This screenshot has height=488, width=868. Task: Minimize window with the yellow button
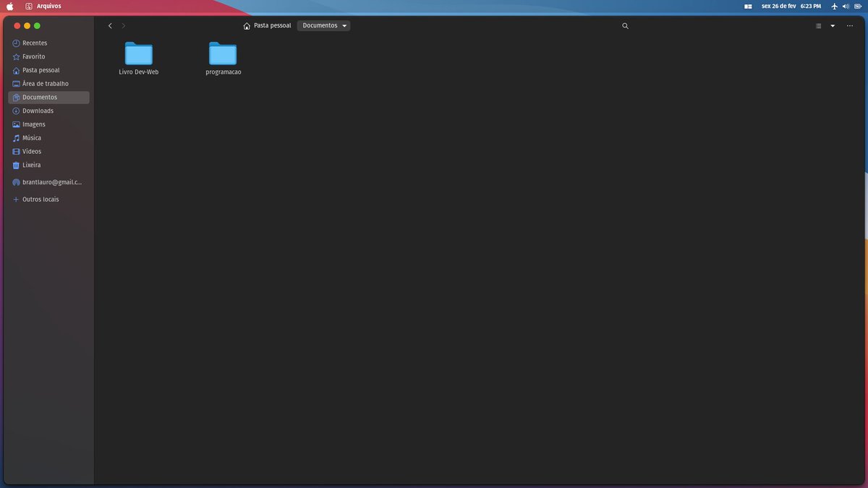[x=27, y=26]
